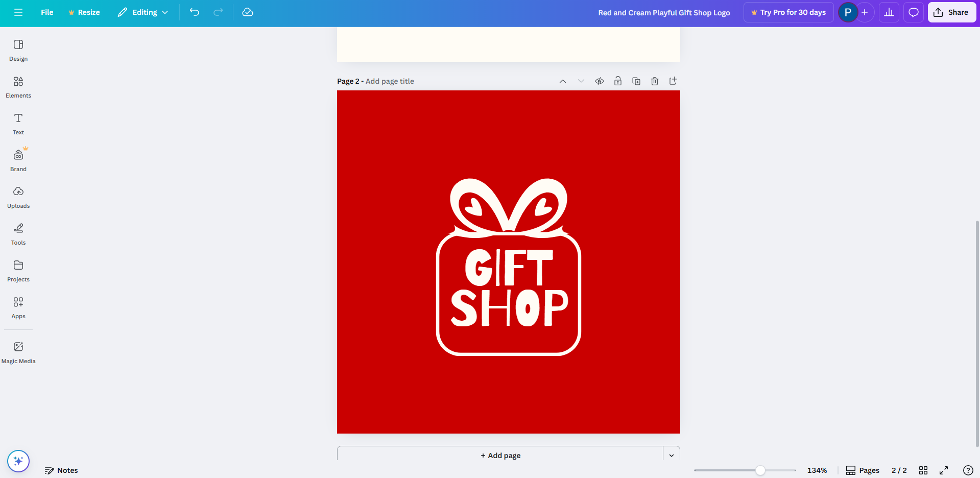
Task: Toggle grid view of pages
Action: [x=923, y=470]
